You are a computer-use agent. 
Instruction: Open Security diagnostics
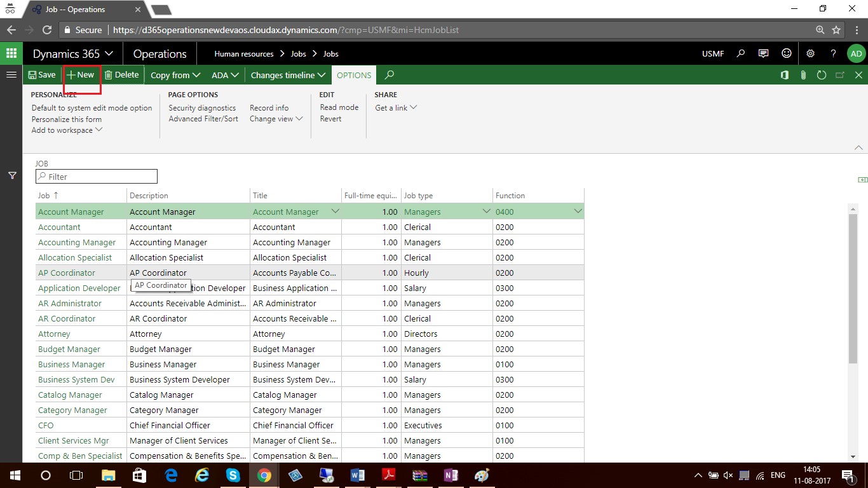tap(202, 108)
